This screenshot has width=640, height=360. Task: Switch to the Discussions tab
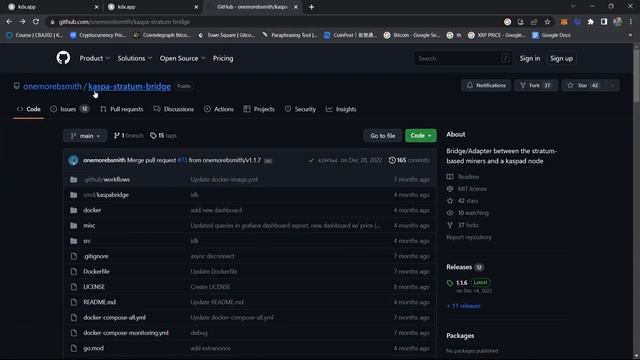(173, 109)
